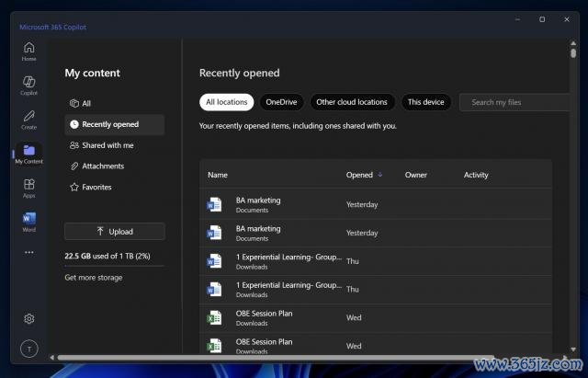The width and height of the screenshot is (588, 378).
Task: Sort by Owner column header
Action: coord(416,175)
